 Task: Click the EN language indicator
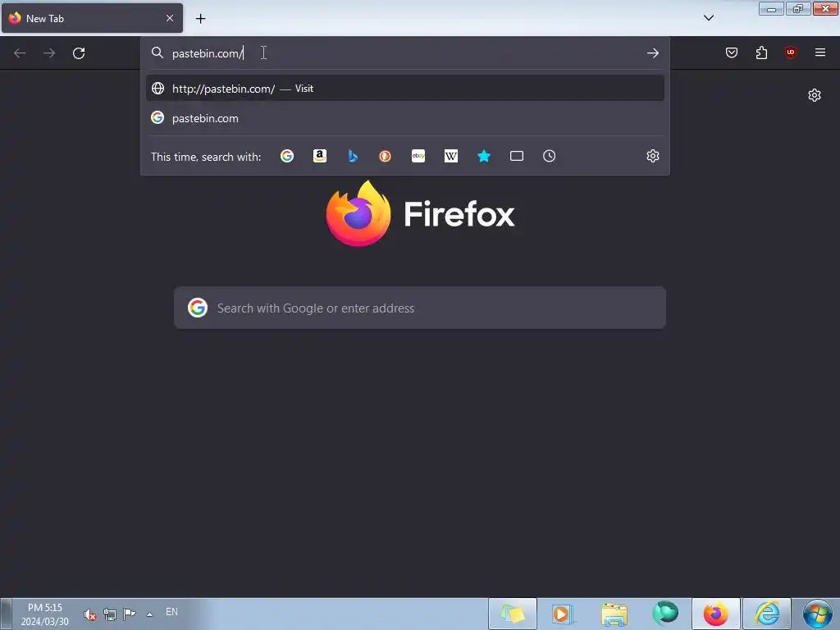[x=171, y=612]
